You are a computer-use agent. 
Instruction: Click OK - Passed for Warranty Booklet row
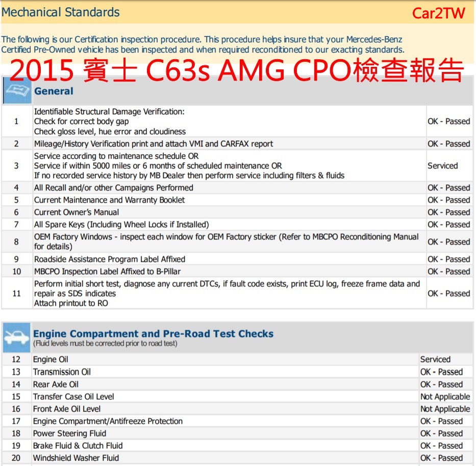(x=448, y=200)
